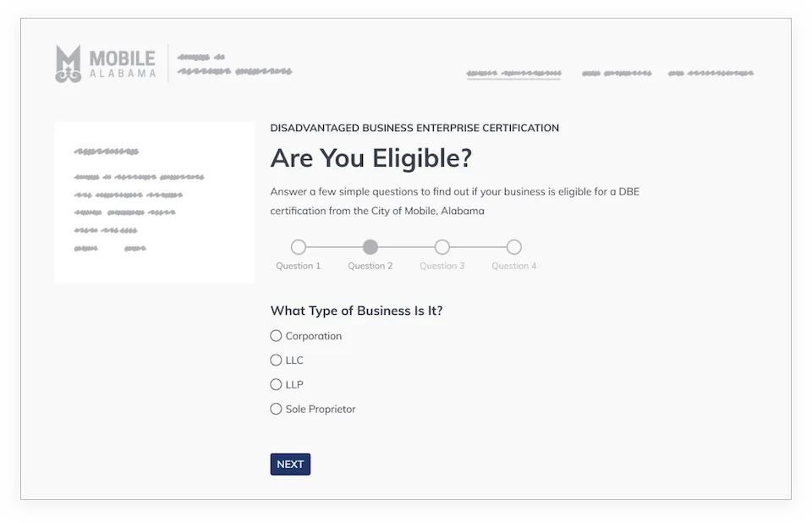The width and height of the screenshot is (812, 523).
Task: Click the MOBILE ALABAMA wordmark text
Action: point(122,64)
